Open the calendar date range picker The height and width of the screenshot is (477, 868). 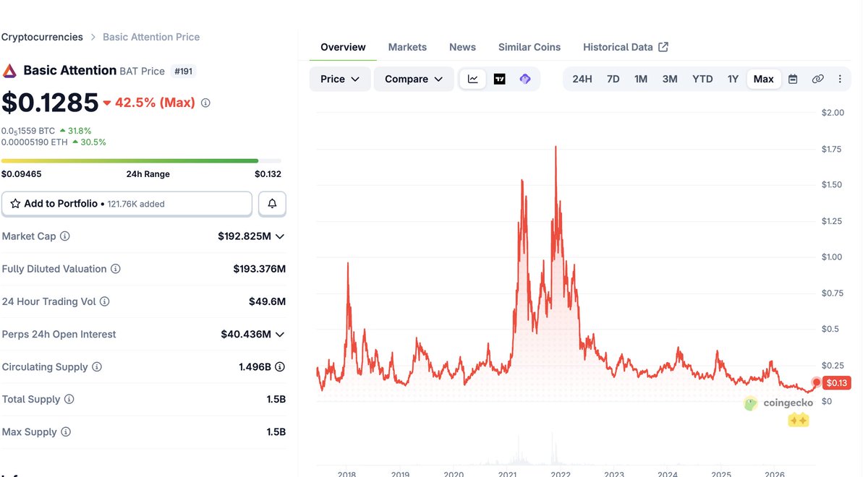tap(793, 79)
